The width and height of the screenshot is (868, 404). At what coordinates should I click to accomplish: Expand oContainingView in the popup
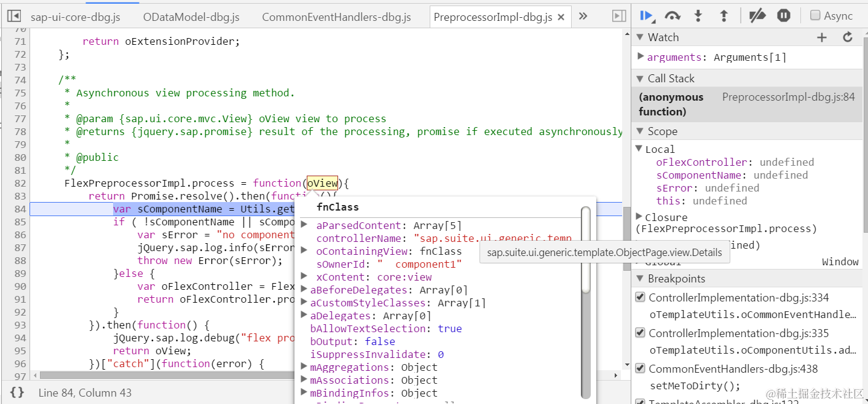coord(304,251)
